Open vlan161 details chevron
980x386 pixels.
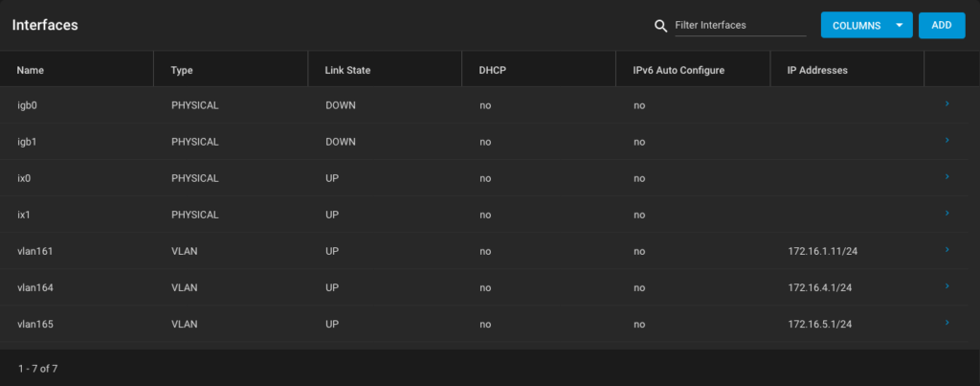tap(947, 250)
